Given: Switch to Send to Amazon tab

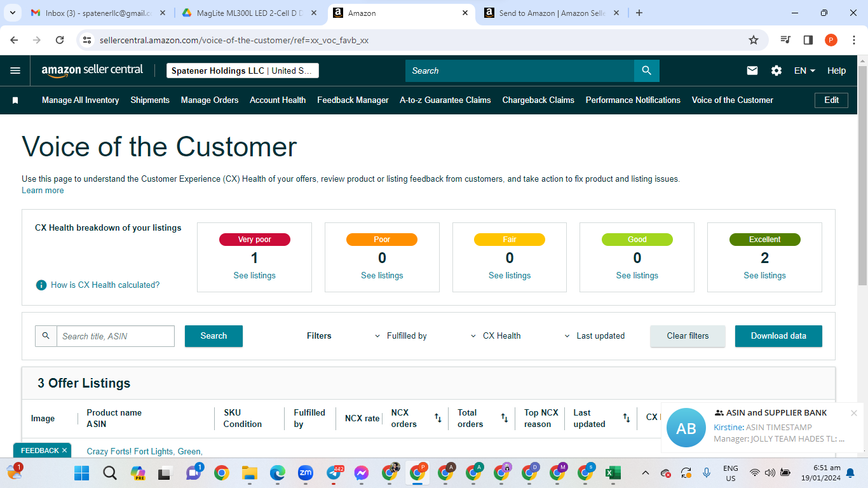Looking at the screenshot, I should pos(552,13).
